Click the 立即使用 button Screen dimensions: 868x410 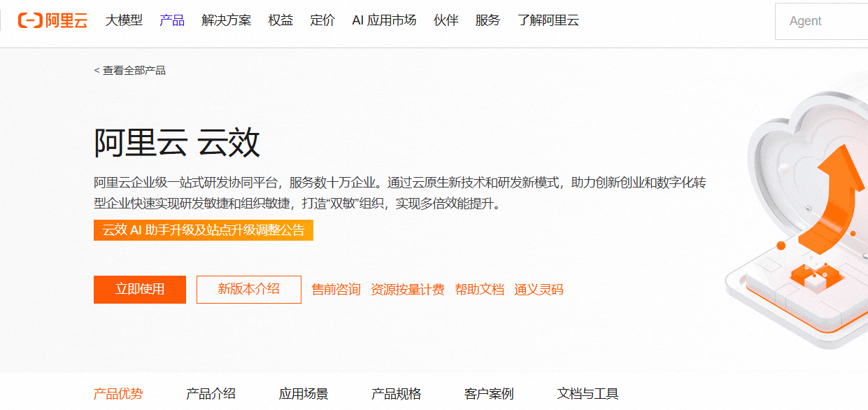tap(140, 290)
